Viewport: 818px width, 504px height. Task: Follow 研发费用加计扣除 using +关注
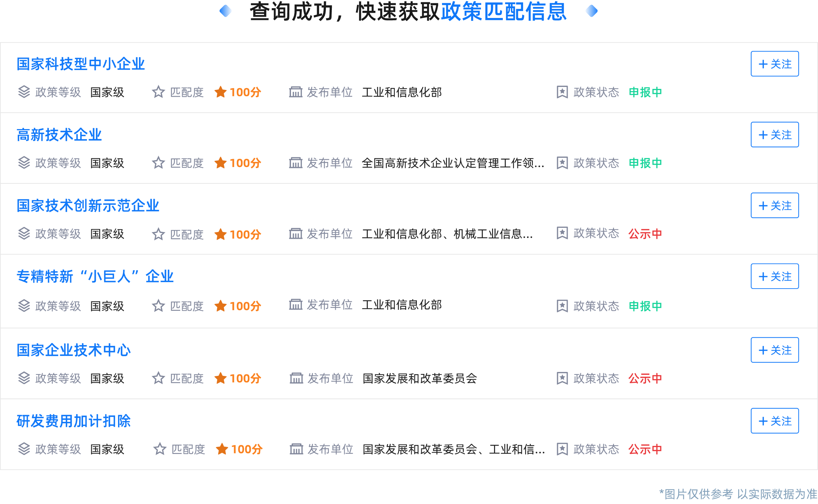[774, 421]
